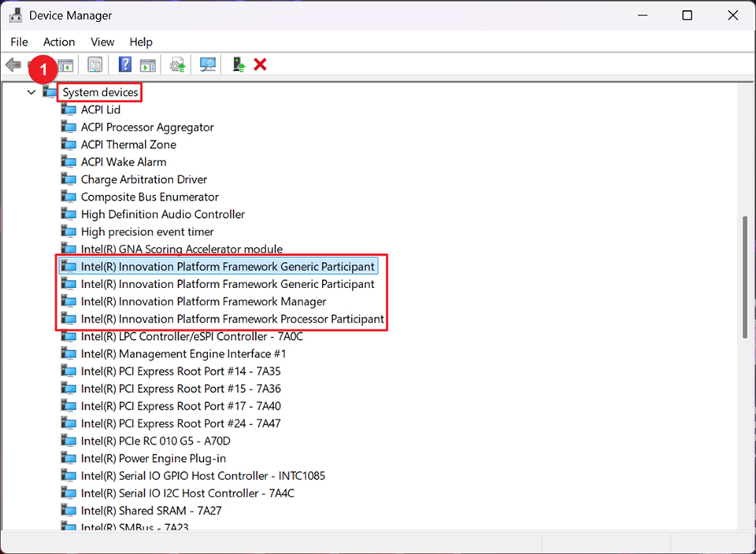Click the red X Uninstall device icon
Screen dimensions: 756x554
click(x=261, y=64)
